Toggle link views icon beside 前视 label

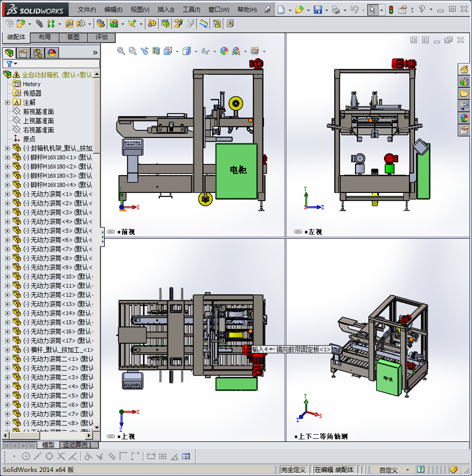point(111,232)
